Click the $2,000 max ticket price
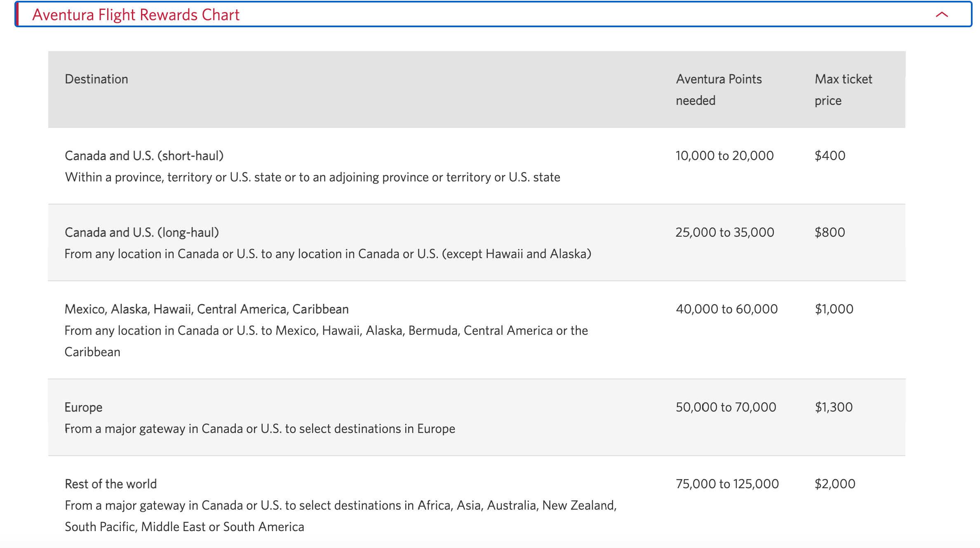Screen dimensions: 980x548 click(834, 484)
